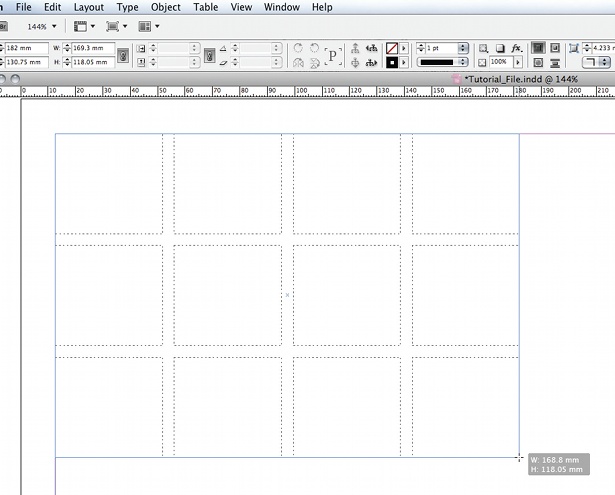
Task: Click the opacity field showing 100%
Action: [x=501, y=62]
